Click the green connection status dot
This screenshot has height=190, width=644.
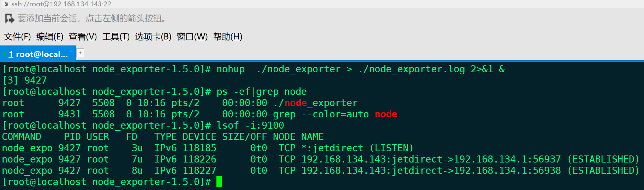point(5,54)
